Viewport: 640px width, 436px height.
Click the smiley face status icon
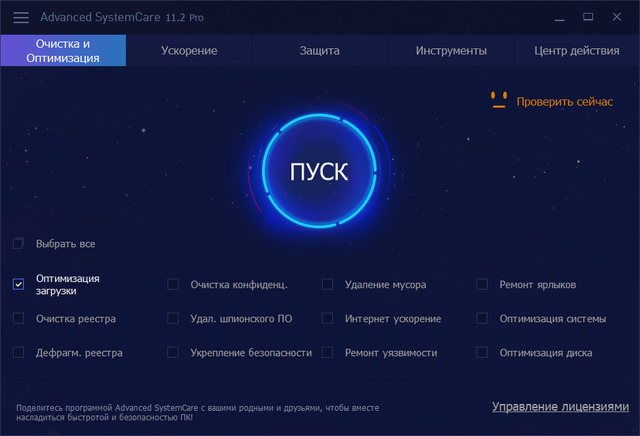498,100
